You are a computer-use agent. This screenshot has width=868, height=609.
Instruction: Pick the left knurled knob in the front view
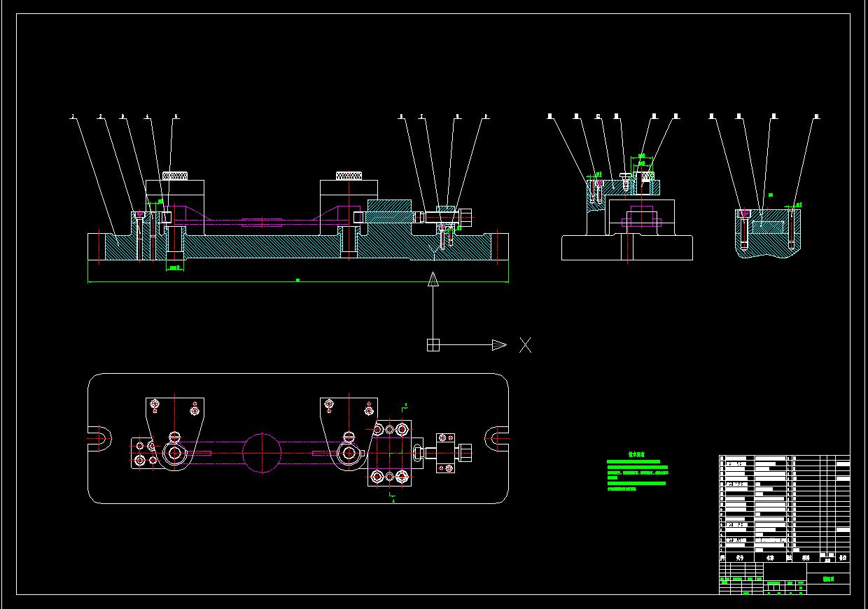pyautogui.click(x=176, y=175)
